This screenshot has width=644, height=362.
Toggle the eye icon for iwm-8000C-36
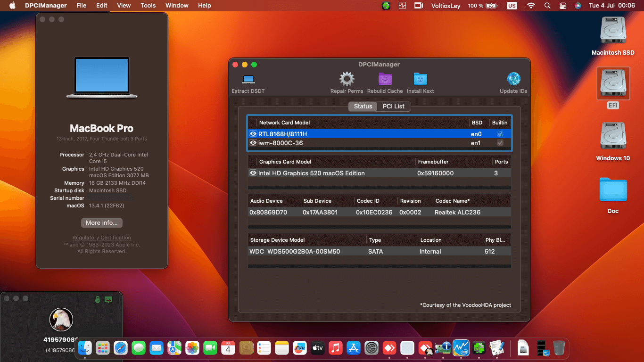point(253,143)
